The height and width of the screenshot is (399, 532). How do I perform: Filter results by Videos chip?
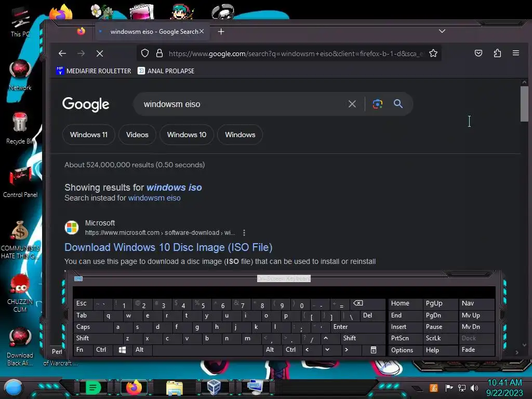pos(137,135)
